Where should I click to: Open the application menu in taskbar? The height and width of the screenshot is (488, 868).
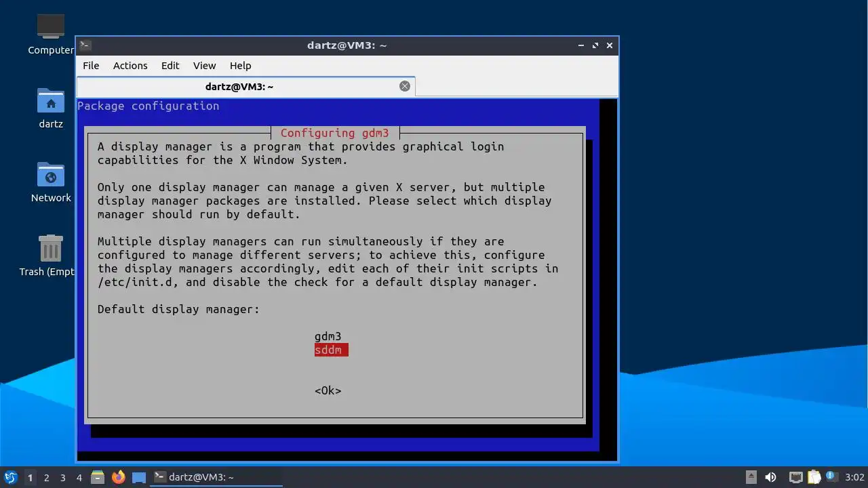[10, 477]
